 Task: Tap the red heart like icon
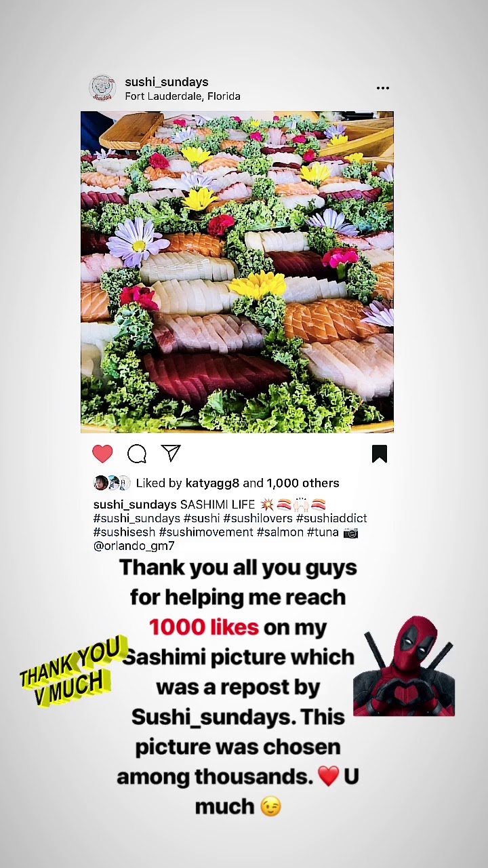(x=102, y=454)
